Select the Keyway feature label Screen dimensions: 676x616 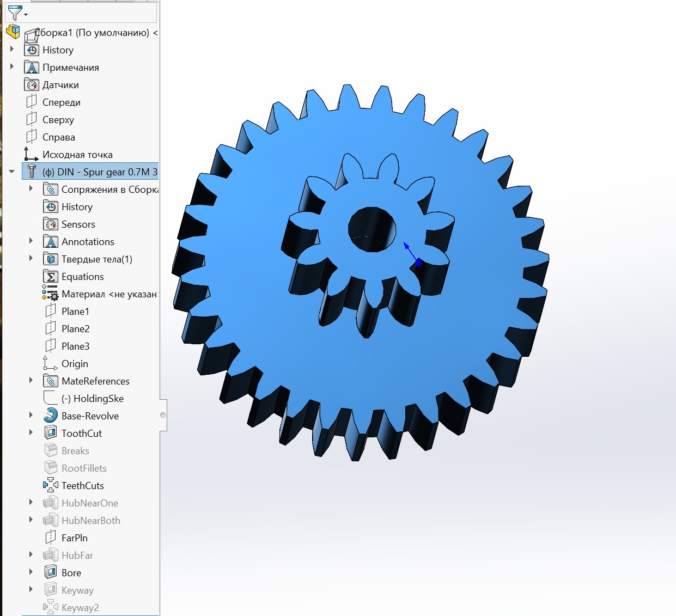click(77, 590)
